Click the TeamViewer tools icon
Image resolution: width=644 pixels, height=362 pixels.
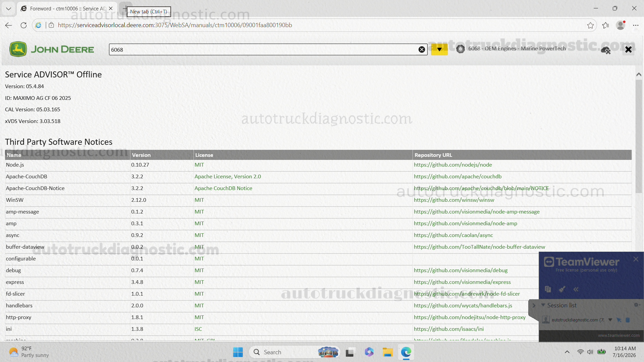click(562, 289)
